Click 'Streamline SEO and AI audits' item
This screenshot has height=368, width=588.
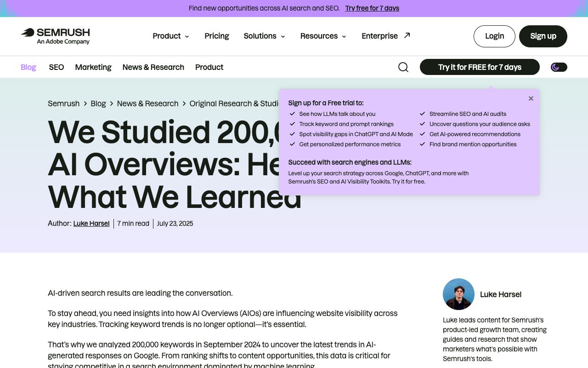point(468,114)
